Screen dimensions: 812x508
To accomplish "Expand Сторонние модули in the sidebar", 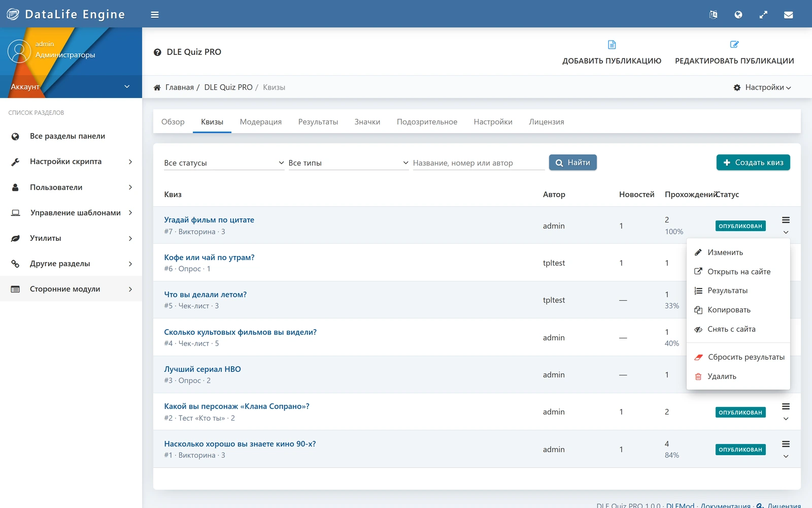I will coord(71,289).
